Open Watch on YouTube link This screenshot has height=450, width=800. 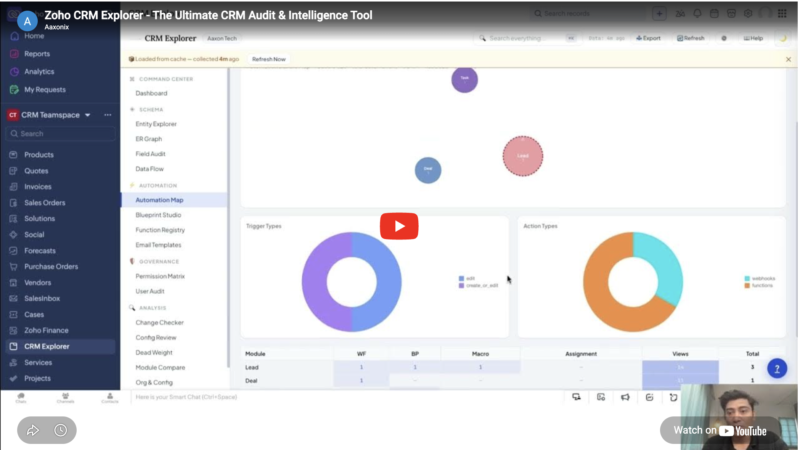[720, 430]
